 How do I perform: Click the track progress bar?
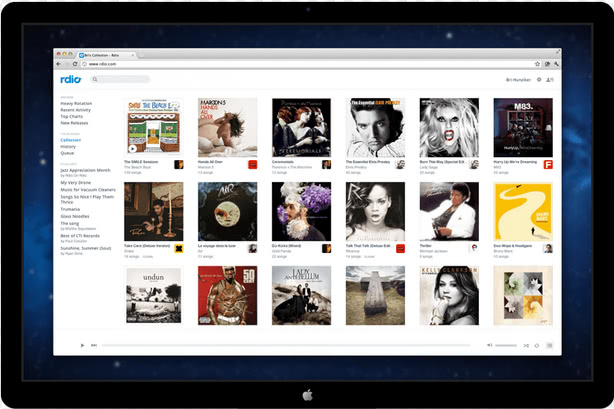click(x=286, y=345)
